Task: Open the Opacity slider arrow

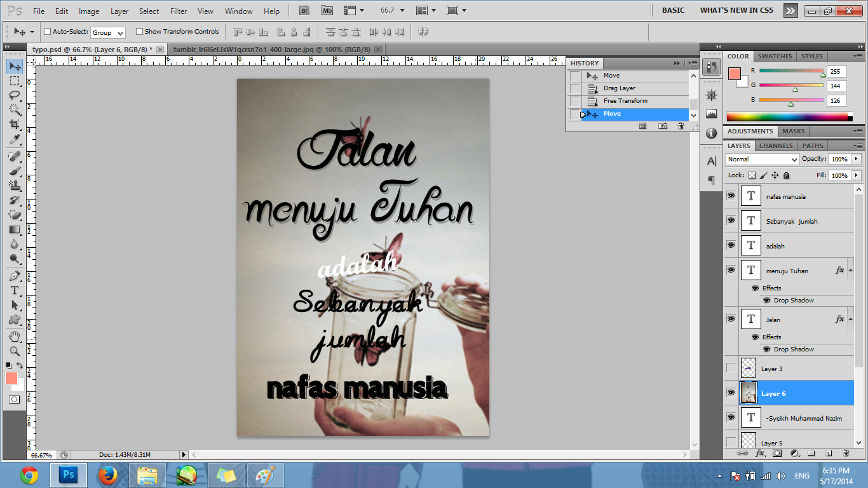Action: pos(857,159)
